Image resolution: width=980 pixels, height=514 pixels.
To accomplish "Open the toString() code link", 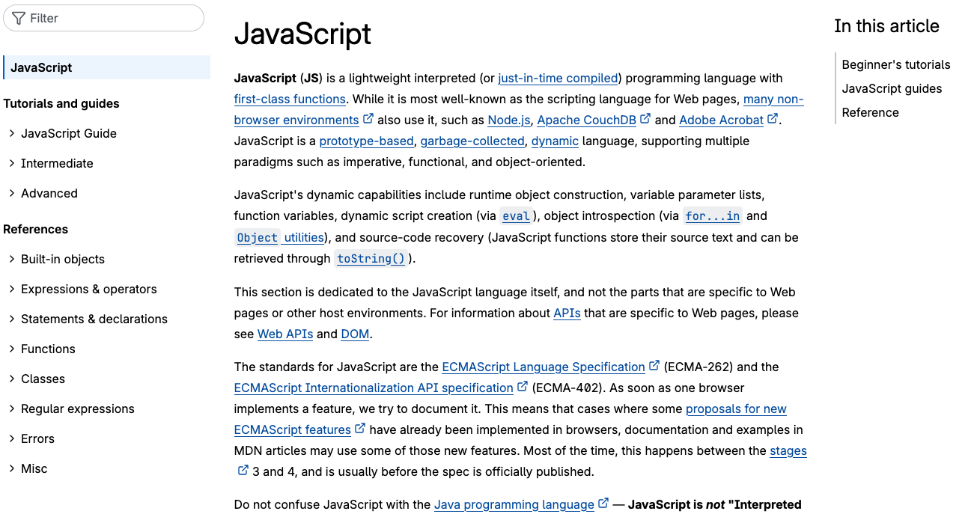I will 371,258.
